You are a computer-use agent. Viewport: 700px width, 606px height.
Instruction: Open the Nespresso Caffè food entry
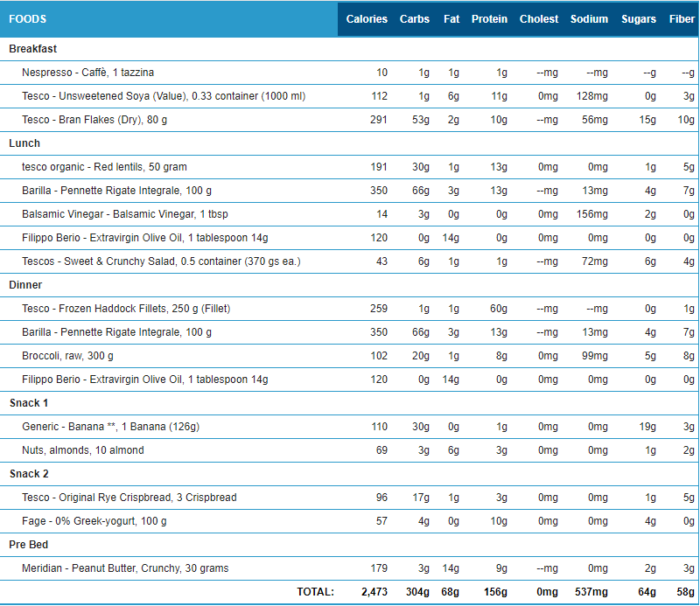point(87,73)
